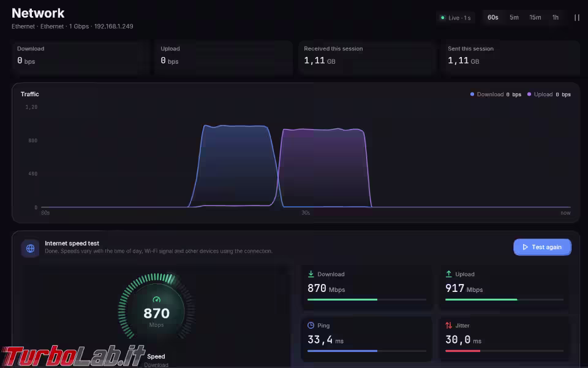Viewport: 588px width, 368px height.
Task: Click the play icon in Test again
Action: (x=525, y=247)
